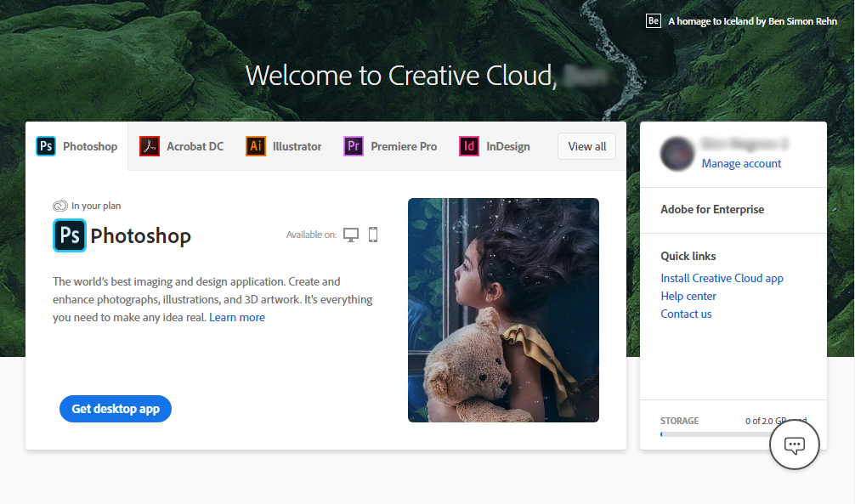Switch to the InDesign tab
This screenshot has height=504, width=855.
(x=495, y=146)
